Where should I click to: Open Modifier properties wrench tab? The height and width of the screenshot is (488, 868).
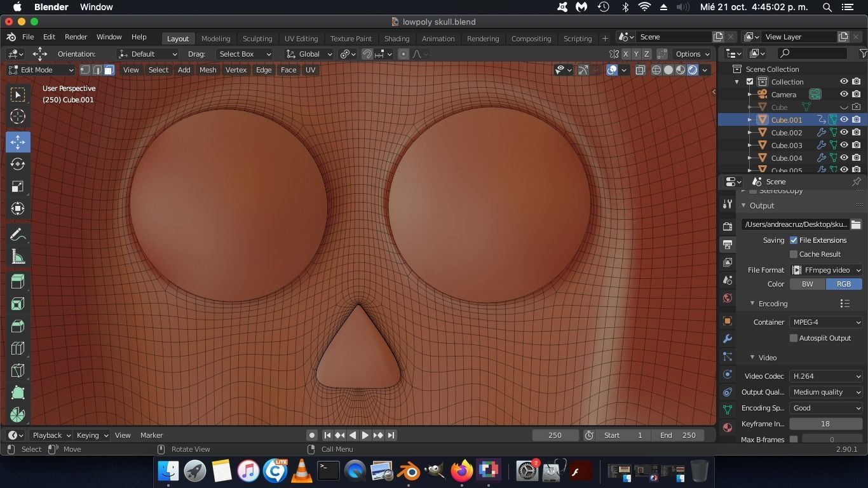[728, 339]
